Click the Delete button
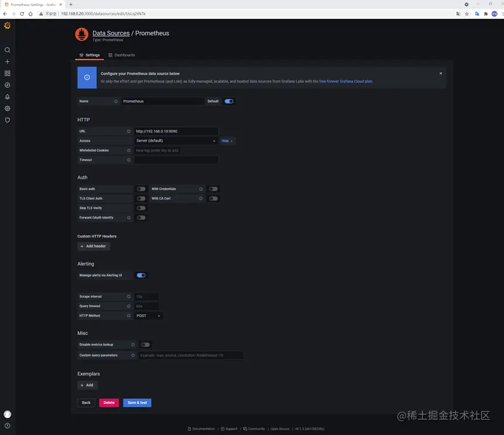504x435 pixels. pos(109,403)
